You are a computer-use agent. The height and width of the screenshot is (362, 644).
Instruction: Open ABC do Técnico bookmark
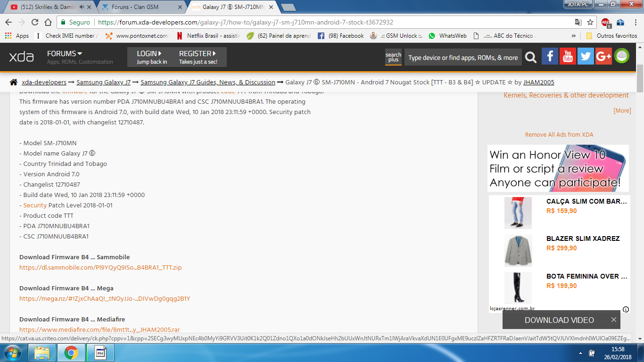(x=504, y=36)
